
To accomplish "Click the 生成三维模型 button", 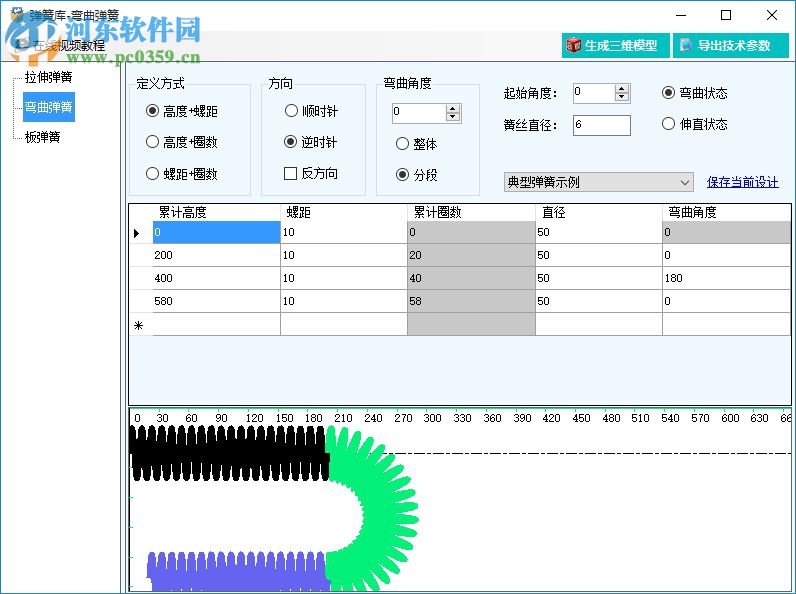I will click(x=615, y=46).
